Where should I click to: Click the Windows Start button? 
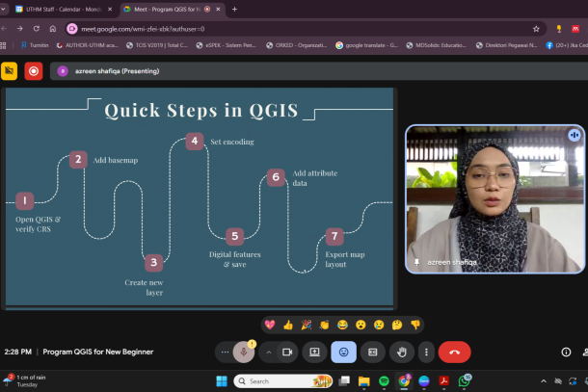point(221,381)
